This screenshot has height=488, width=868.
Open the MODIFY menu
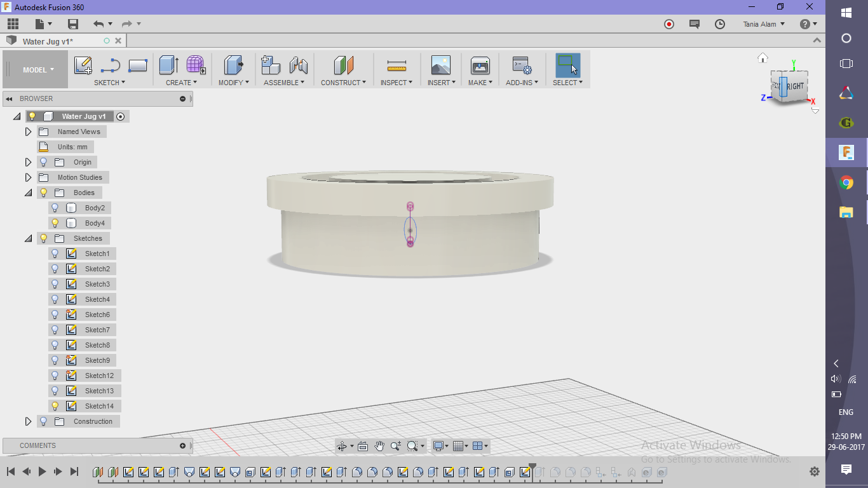pos(234,83)
